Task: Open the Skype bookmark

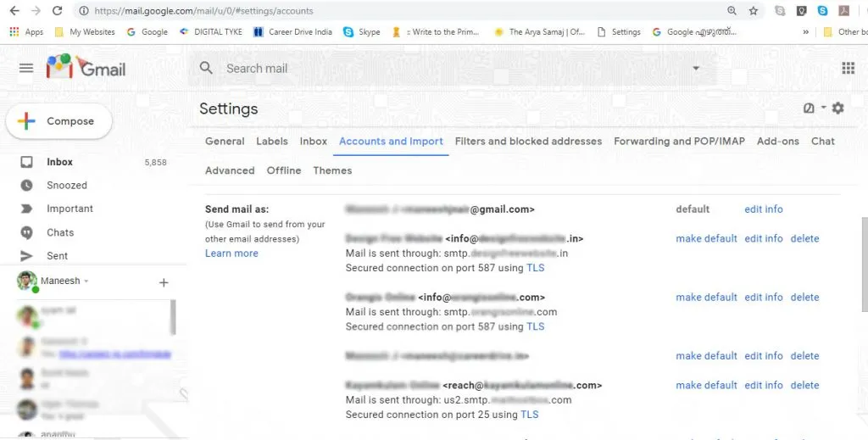Action: coord(362,32)
